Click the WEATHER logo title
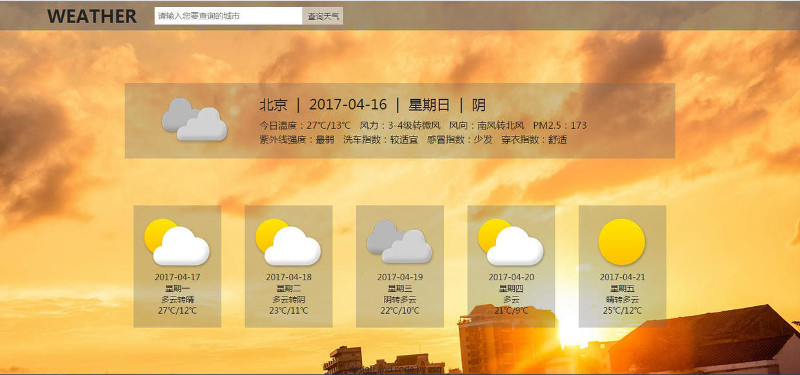Viewport: 800px width, 375px height. (x=92, y=16)
